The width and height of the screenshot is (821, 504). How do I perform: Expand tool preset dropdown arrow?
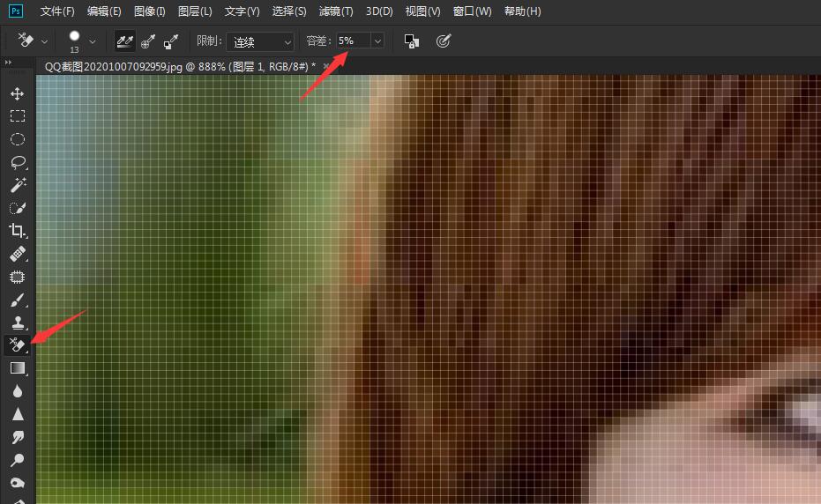(44, 41)
